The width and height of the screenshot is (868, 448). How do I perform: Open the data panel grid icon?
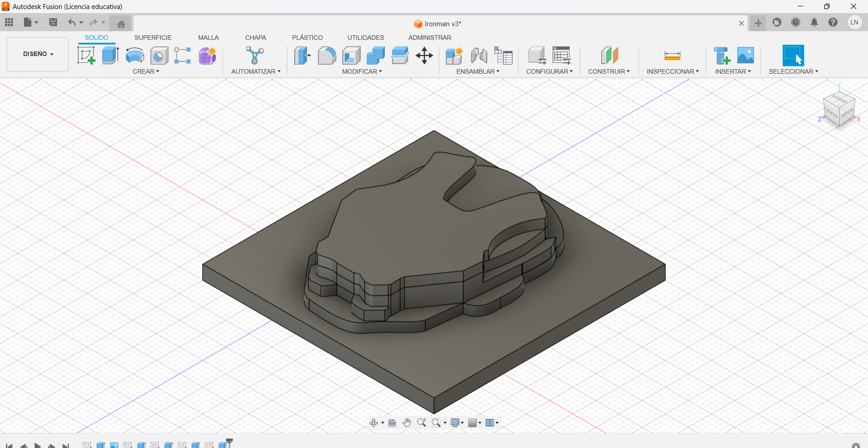coord(9,22)
